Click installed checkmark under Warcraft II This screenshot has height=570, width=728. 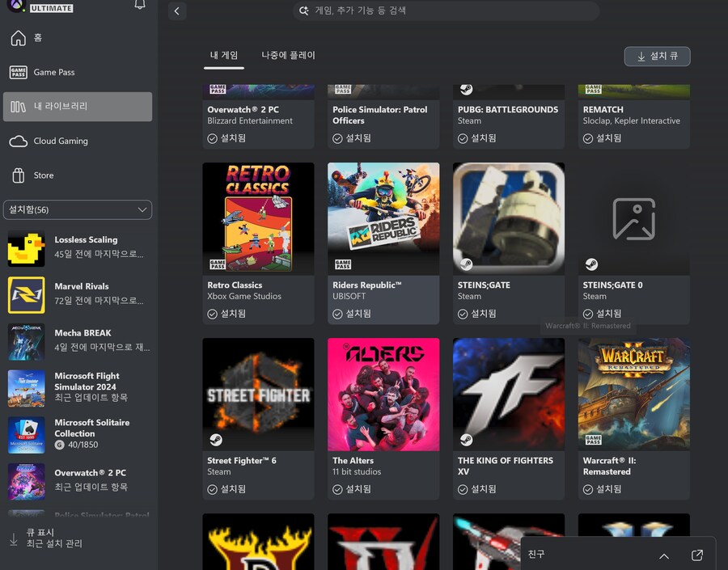point(588,490)
